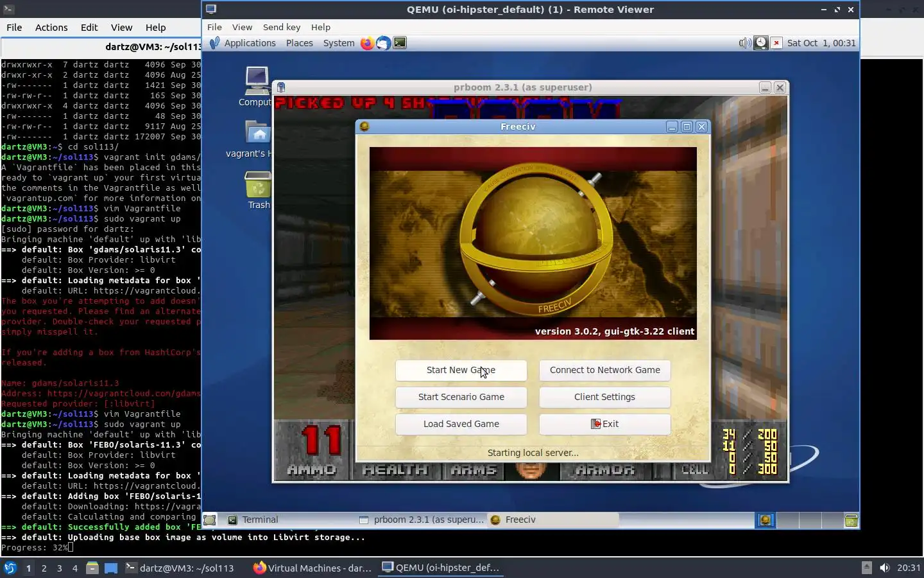Click the Freeciv window title bar icon
This screenshot has height=578, width=924.
(364, 127)
